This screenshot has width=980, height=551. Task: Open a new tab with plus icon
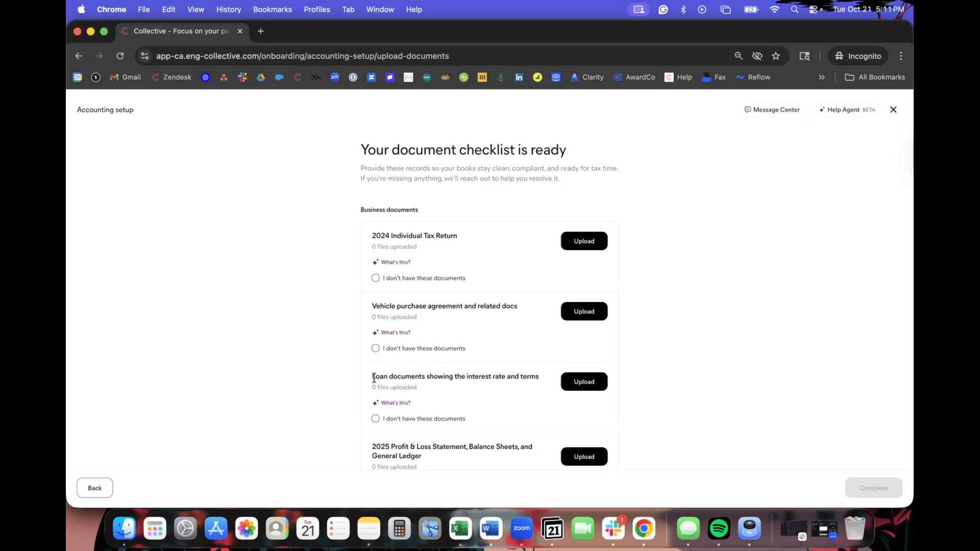coord(261,31)
